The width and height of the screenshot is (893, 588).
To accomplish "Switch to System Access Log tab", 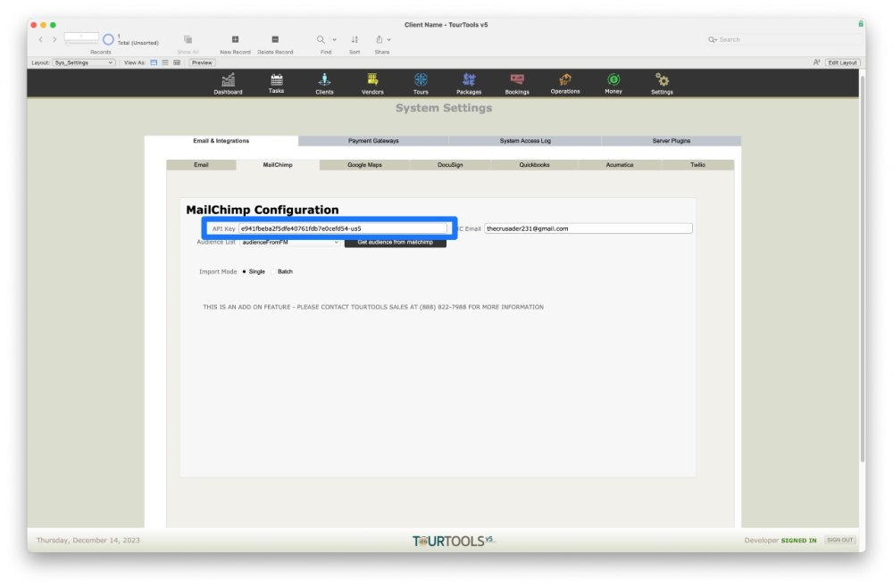I will click(x=525, y=141).
